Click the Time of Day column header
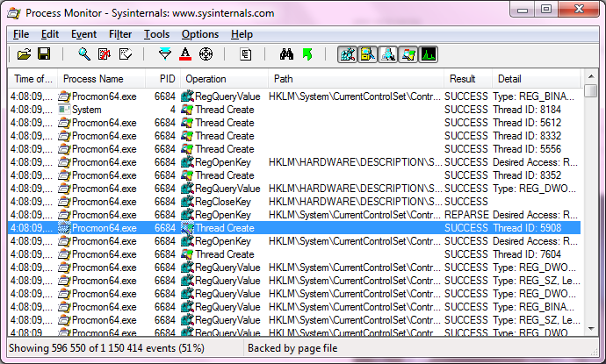This screenshot has height=364, width=606. coord(32,79)
